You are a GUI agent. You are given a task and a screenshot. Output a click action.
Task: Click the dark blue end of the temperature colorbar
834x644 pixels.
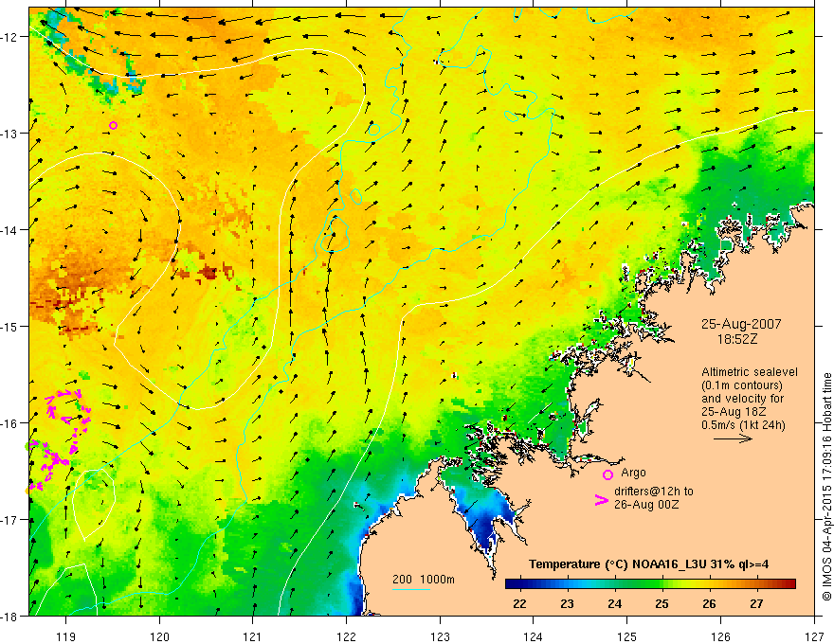(512, 584)
